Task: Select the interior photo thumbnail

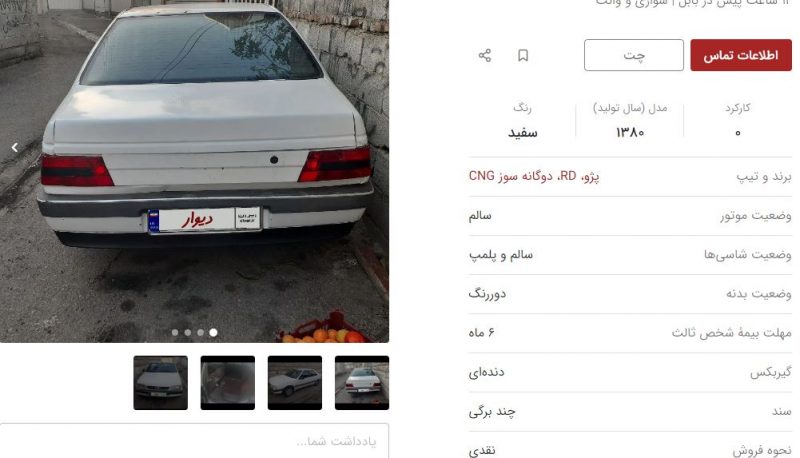Action: (228, 383)
